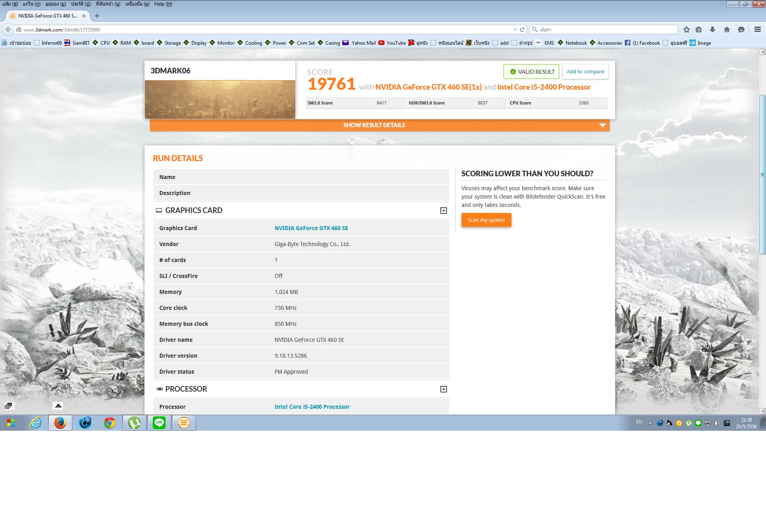766x532 pixels.
Task: Go to Firefox home page icon
Action: coord(727,30)
